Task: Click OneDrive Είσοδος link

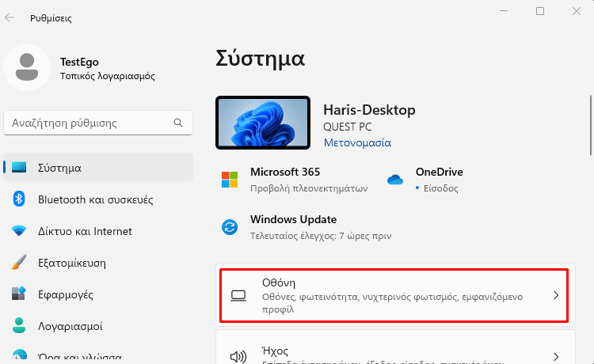Action: [x=440, y=188]
